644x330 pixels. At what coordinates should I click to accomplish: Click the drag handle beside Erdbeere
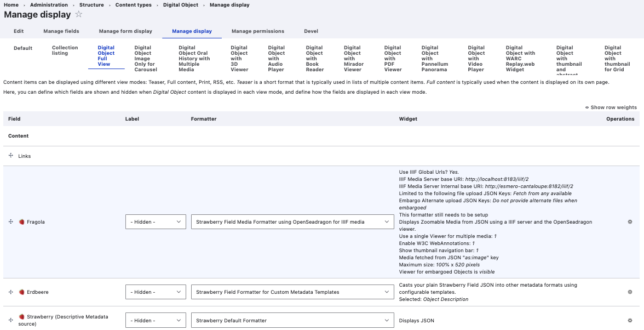tap(11, 292)
